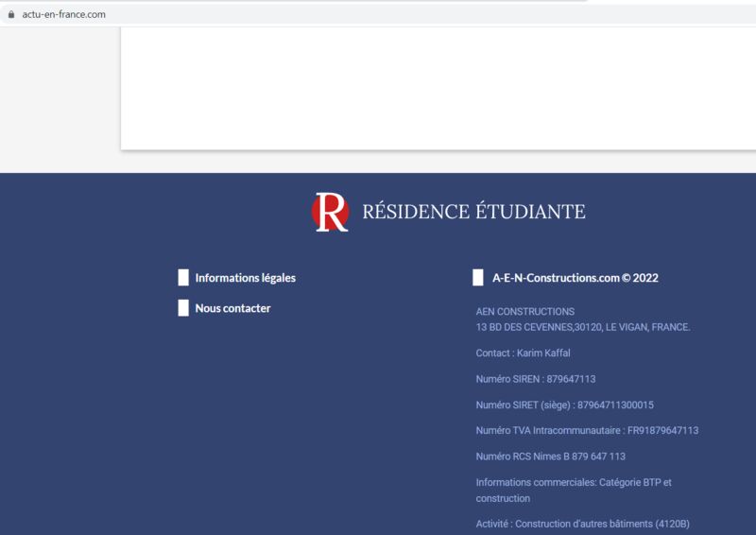Click the AEN CONSTRUCTIONS company name text

pos(524,311)
